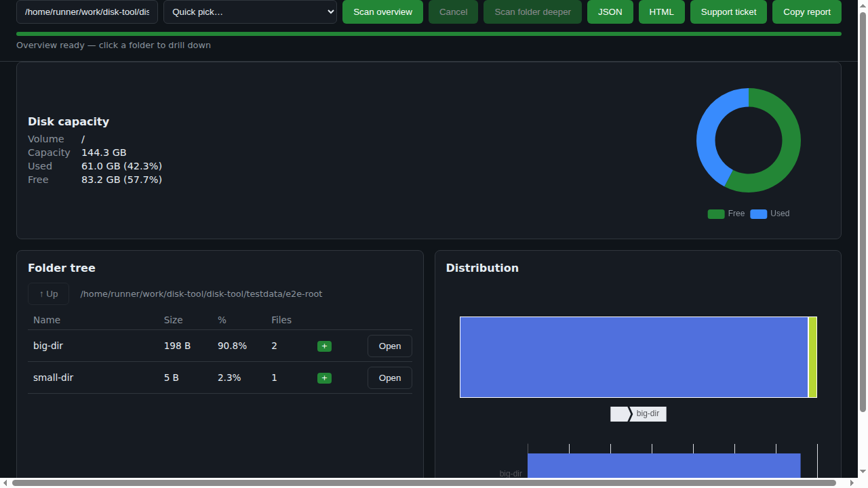Click the 198 B size value
868x488 pixels.
pos(177,346)
